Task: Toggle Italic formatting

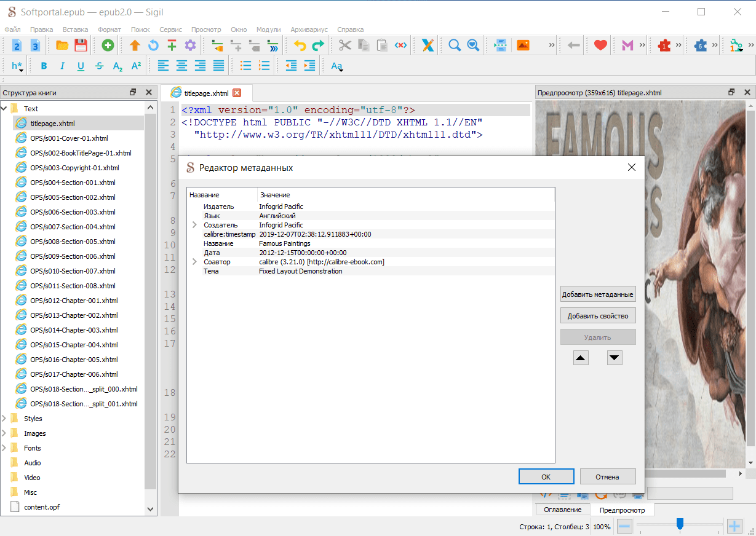Action: (62, 66)
